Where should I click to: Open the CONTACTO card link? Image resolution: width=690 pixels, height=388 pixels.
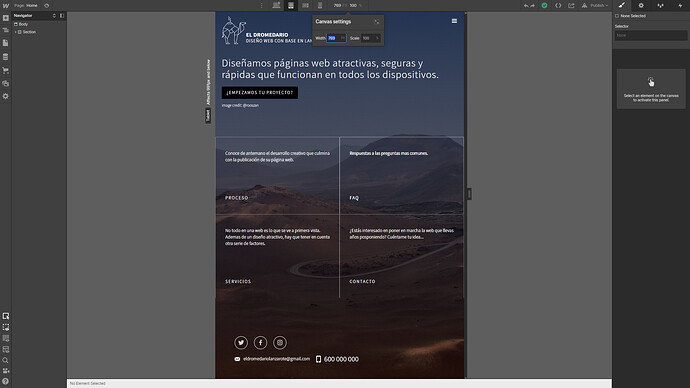pyautogui.click(x=363, y=282)
